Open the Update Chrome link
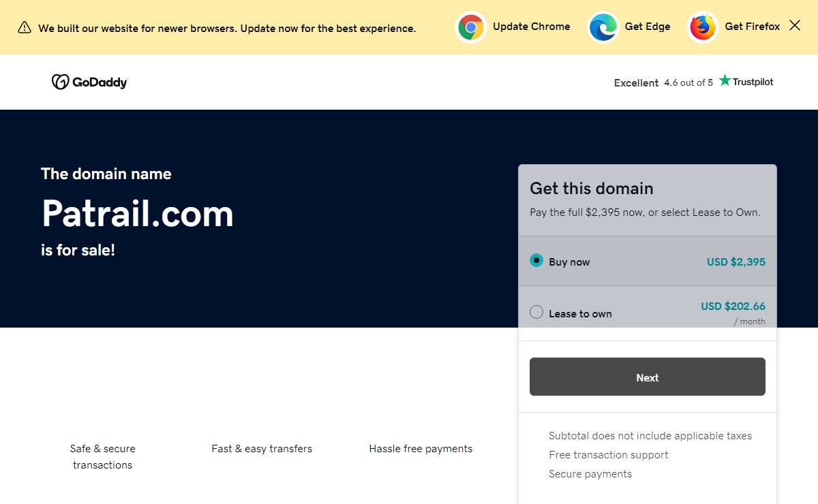Screen dimensions: 818x504 [531, 27]
